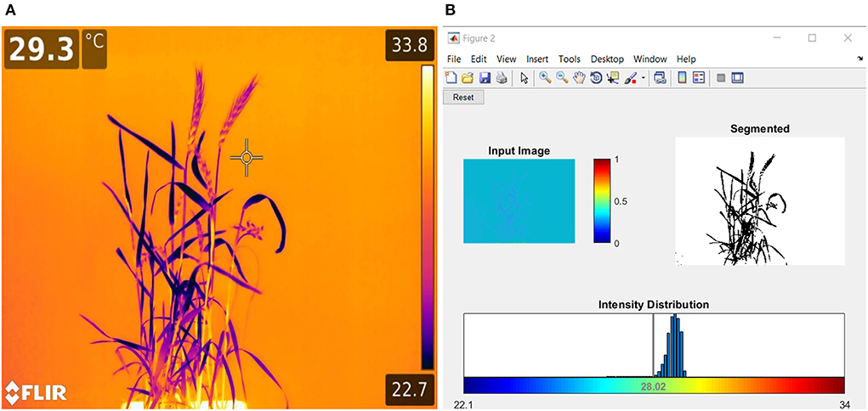Open a file with the folder icon
Screen dimensions: 868x411
pyautogui.click(x=468, y=78)
